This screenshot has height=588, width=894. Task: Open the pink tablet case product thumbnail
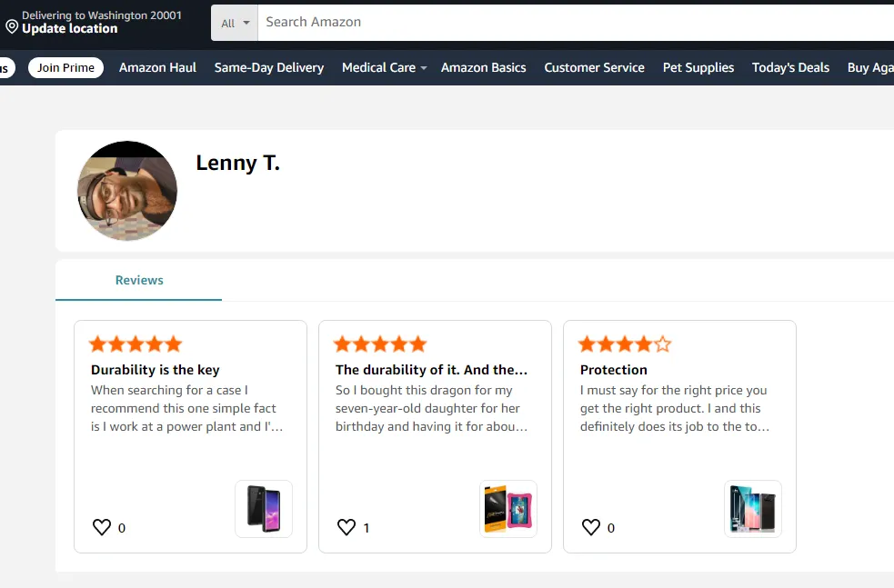click(x=508, y=509)
